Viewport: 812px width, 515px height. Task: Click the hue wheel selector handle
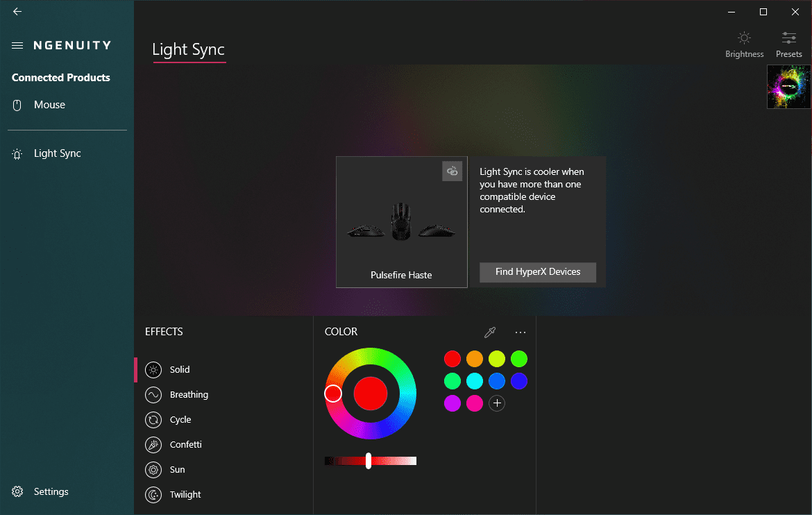333,394
